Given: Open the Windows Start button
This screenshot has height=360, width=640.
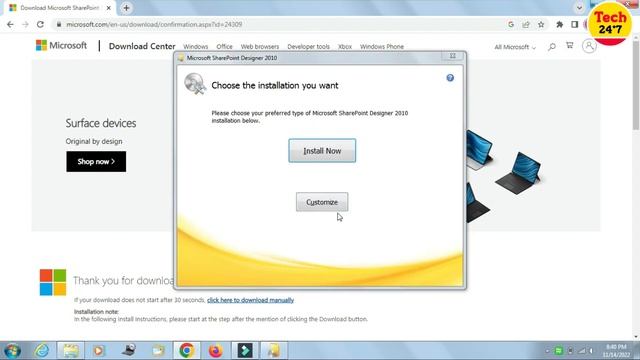Looking at the screenshot, I should pyautogui.click(x=12, y=350).
